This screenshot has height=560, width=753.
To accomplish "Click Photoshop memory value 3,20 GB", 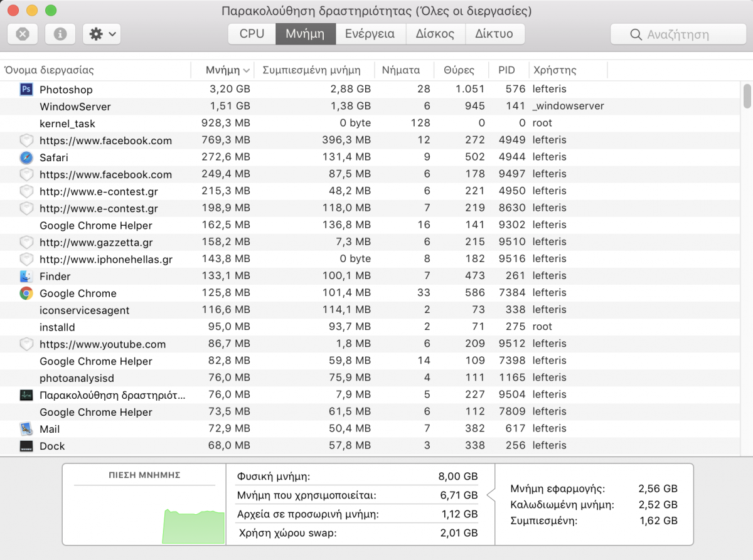I will point(230,89).
